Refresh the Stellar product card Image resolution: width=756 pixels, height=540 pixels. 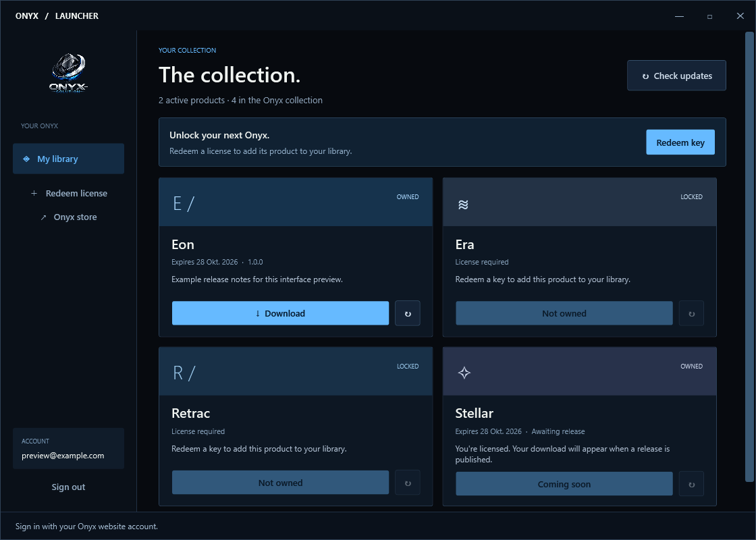(691, 484)
